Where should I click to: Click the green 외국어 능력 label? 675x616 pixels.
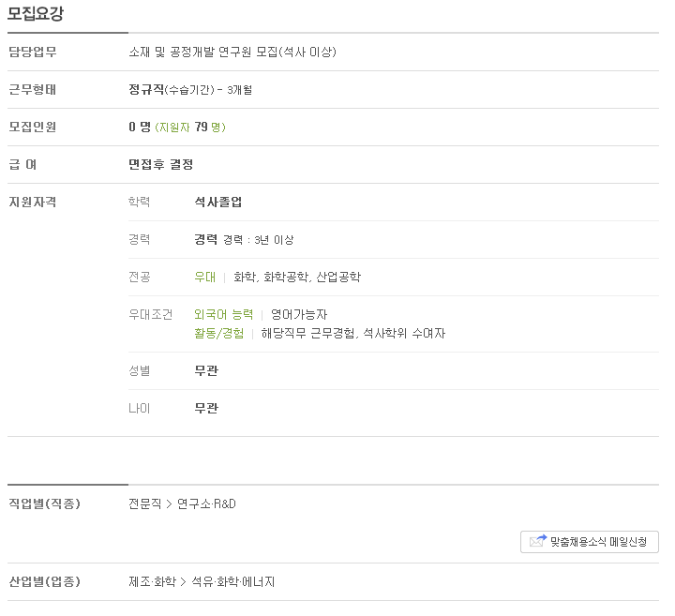[223, 315]
